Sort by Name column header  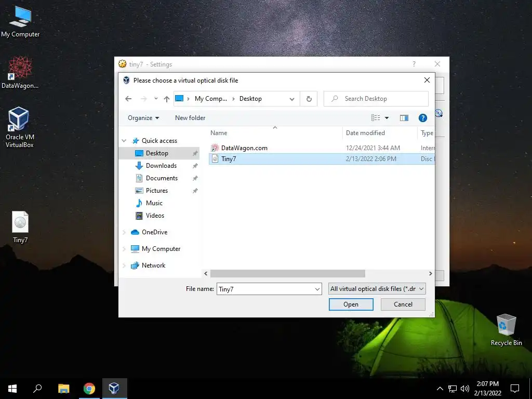click(275, 132)
